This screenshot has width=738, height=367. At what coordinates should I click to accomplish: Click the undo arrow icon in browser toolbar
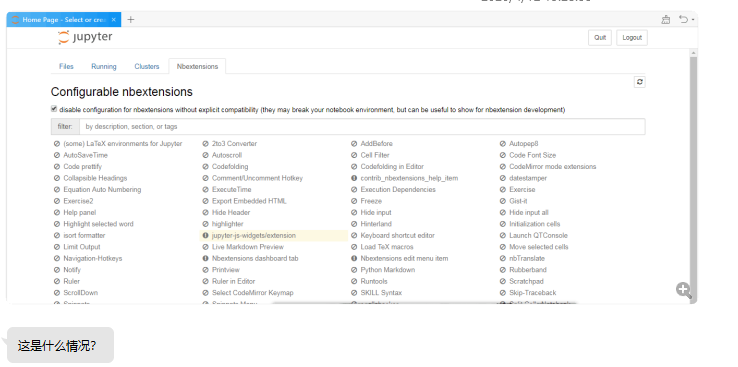(x=683, y=19)
